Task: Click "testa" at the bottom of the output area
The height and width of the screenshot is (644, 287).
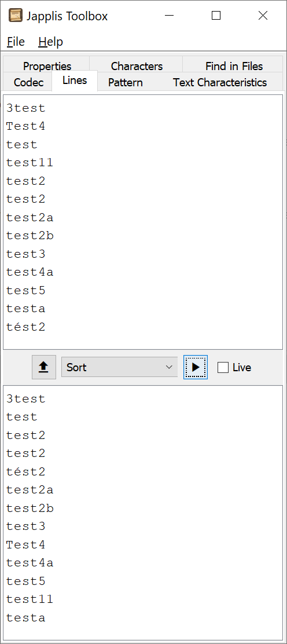Action: click(25, 618)
